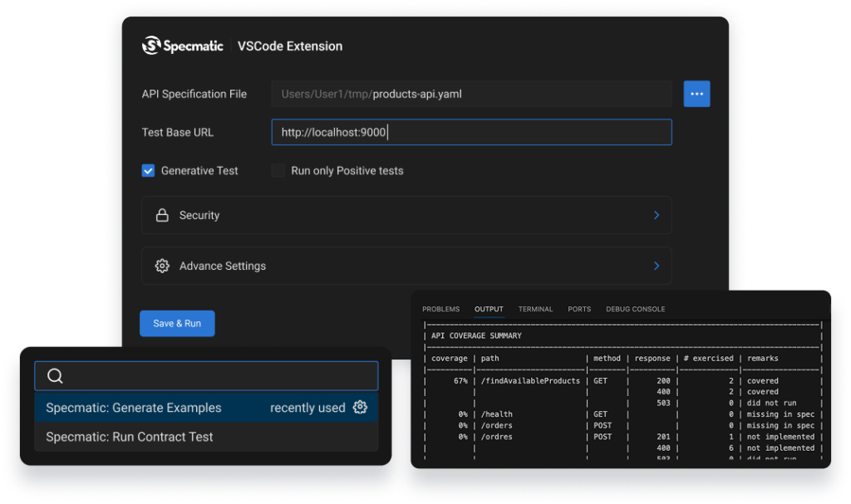Click the Security section label

[199, 215]
